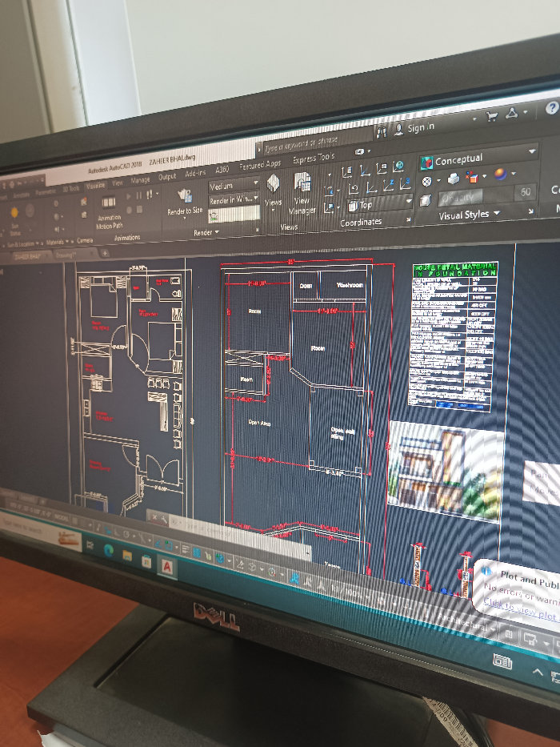Expand the Visual Styles panel
The height and width of the screenshot is (747, 560).
[x=469, y=215]
